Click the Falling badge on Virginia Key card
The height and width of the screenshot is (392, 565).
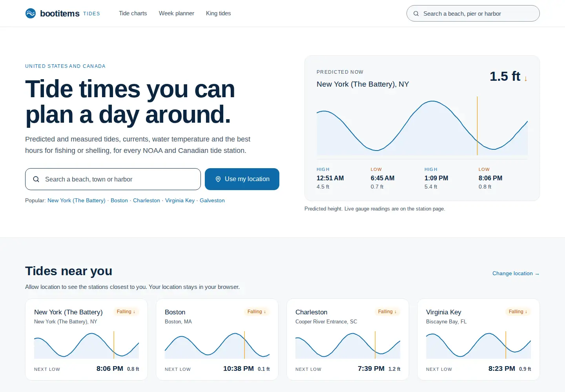(518, 312)
